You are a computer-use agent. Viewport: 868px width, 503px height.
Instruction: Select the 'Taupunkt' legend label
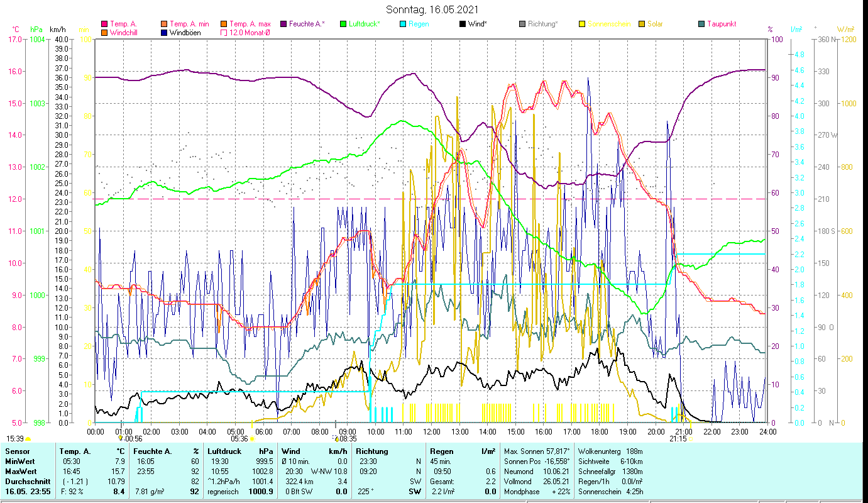pos(722,25)
